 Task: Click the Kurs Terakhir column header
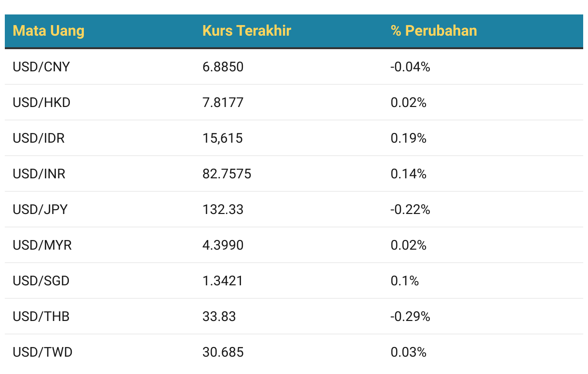[247, 31]
